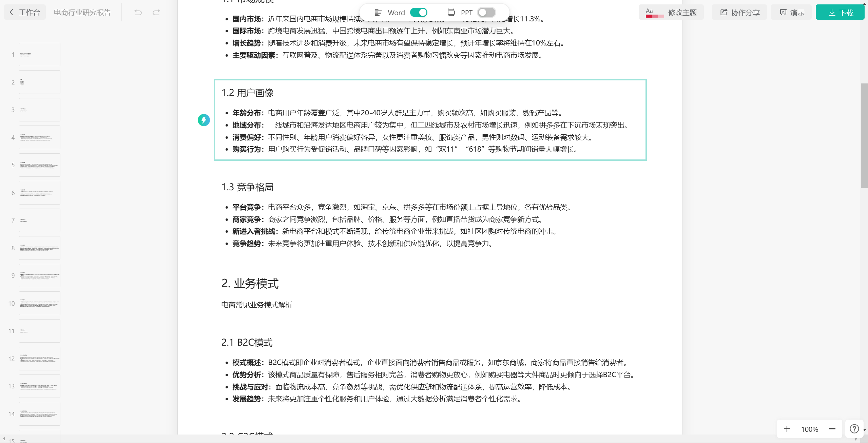Click the Aa theme color swatch

[x=654, y=13]
